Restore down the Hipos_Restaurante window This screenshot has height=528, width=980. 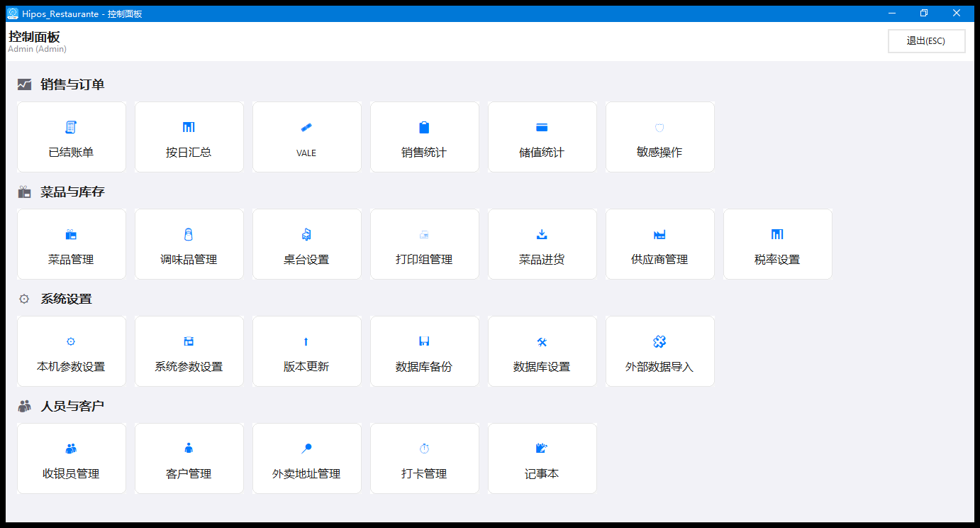[x=924, y=13]
